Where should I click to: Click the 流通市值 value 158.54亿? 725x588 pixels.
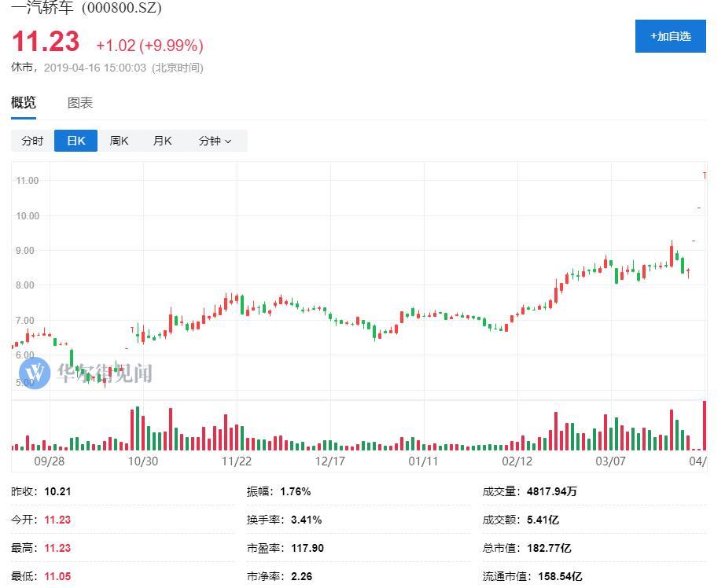560,576
